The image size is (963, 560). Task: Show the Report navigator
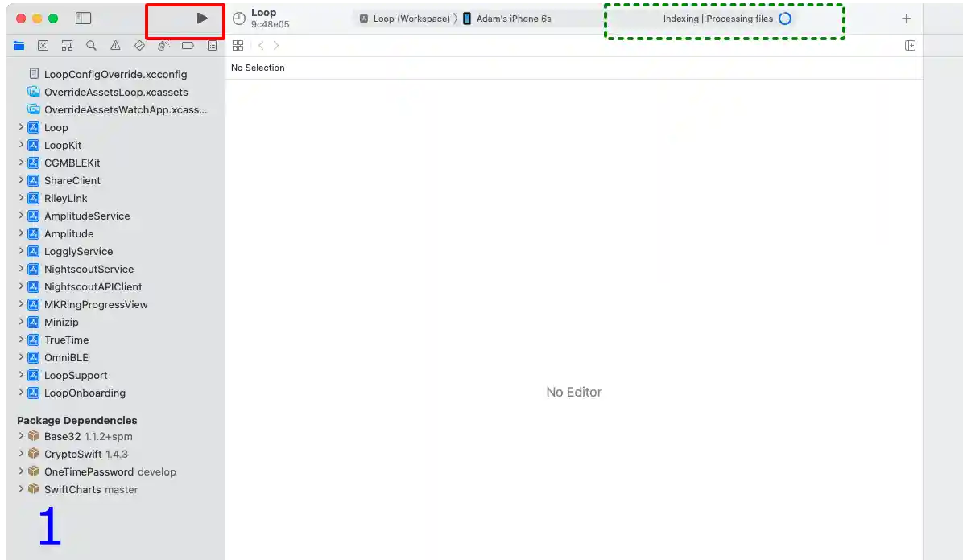[212, 45]
